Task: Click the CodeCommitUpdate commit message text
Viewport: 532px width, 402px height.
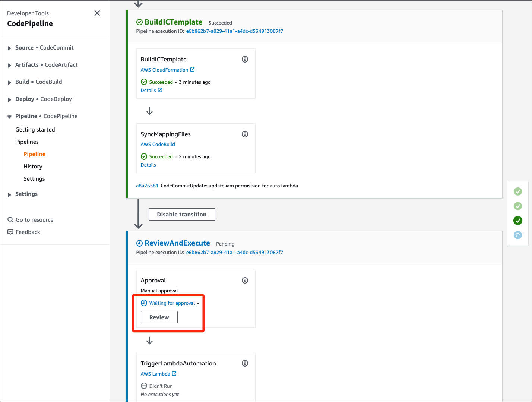Action: tap(229, 186)
